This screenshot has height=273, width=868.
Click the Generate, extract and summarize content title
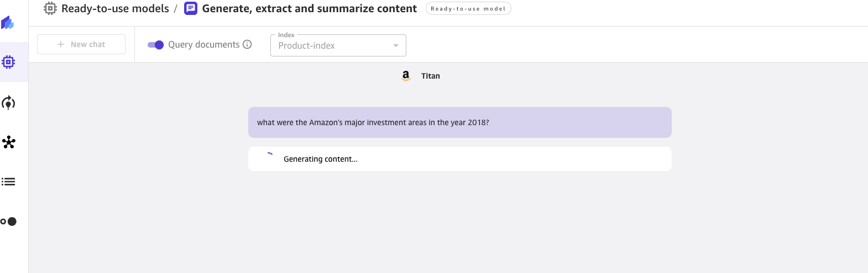pyautogui.click(x=309, y=8)
